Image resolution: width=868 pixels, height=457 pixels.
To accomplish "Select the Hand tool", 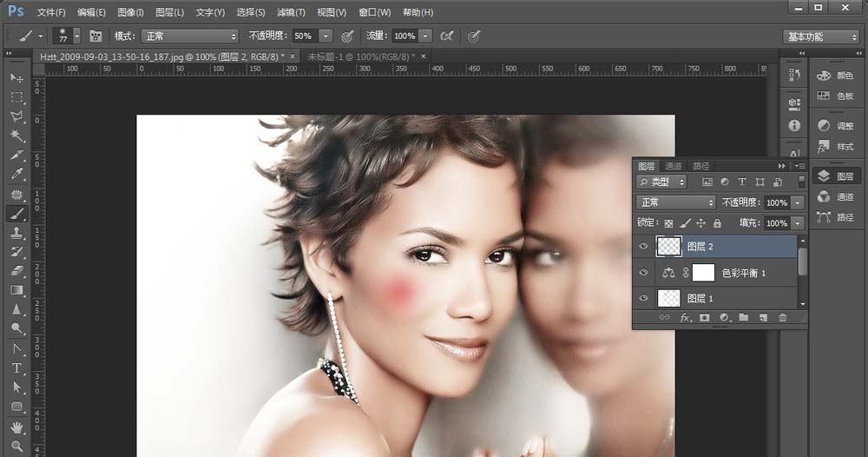I will (x=17, y=427).
